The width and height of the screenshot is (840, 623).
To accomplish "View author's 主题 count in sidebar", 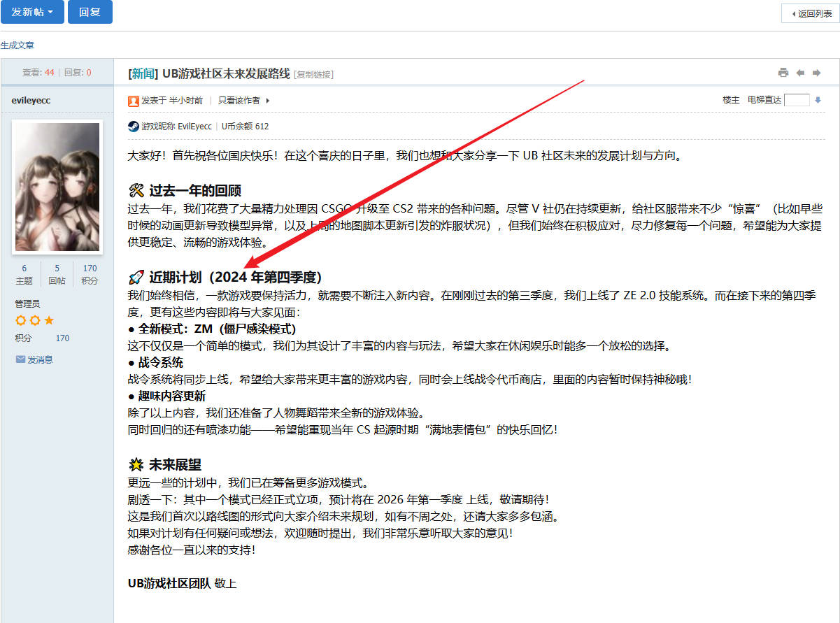I will pos(24,274).
